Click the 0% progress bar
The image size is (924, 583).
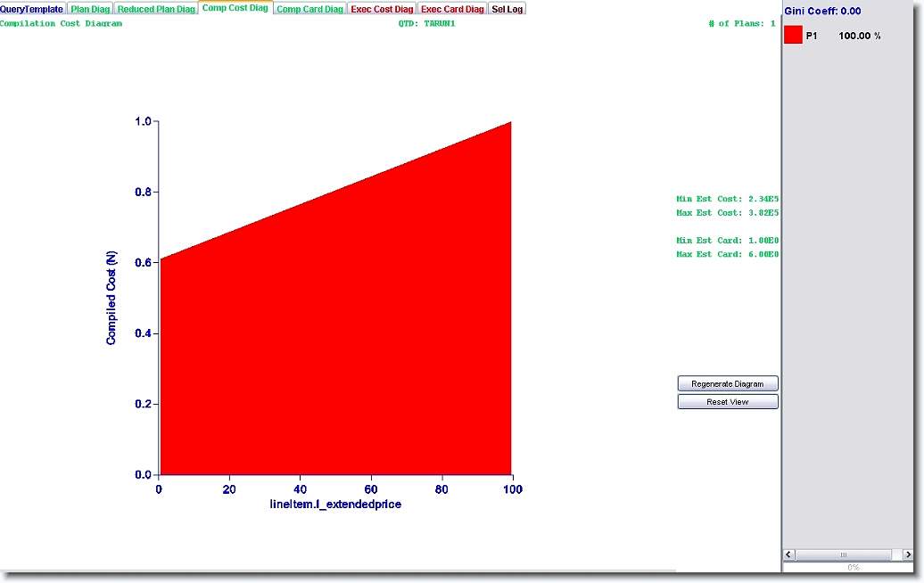coord(853,567)
